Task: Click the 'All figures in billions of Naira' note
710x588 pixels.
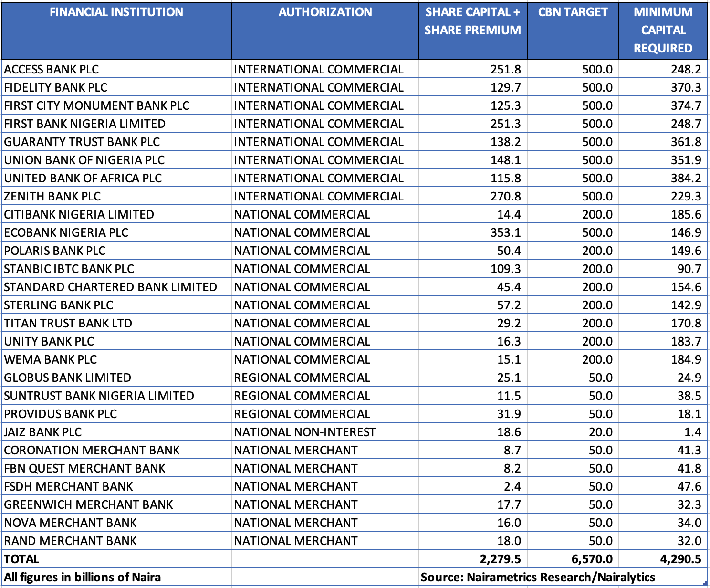Action: coord(83,577)
